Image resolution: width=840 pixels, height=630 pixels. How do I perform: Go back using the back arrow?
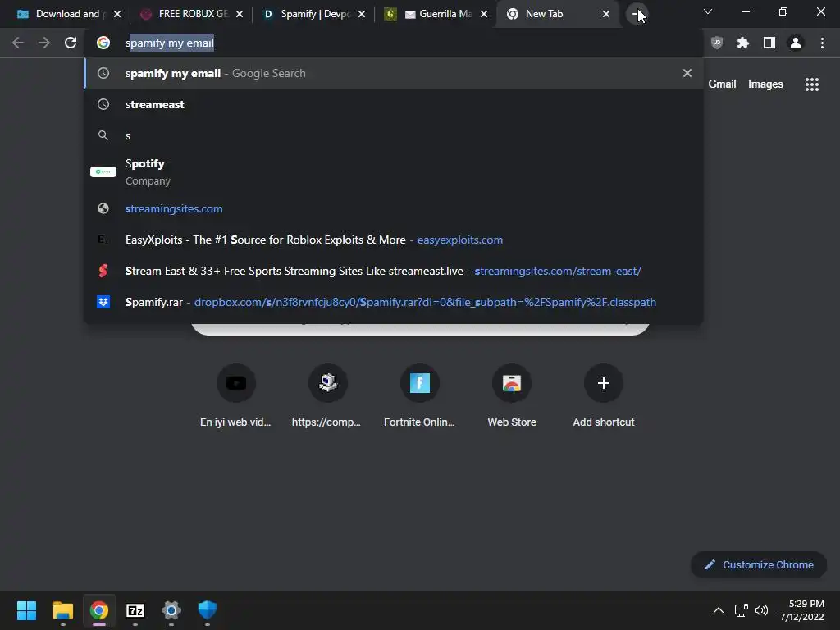pyautogui.click(x=18, y=43)
